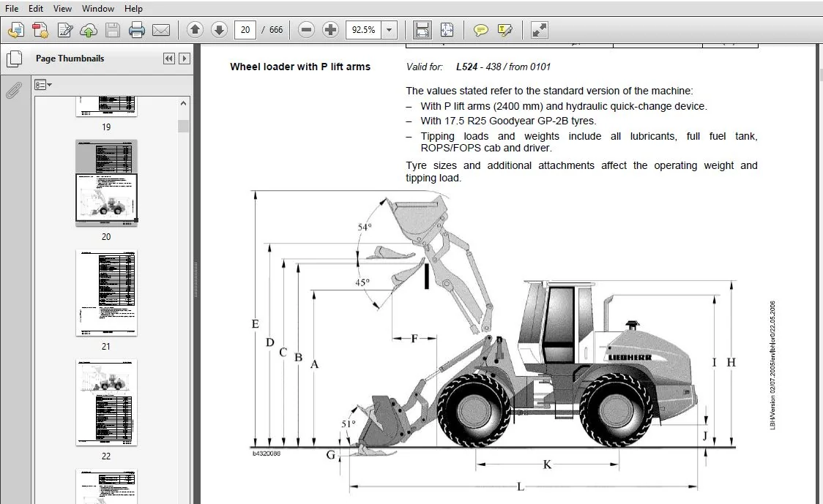Viewport: 823px width, 504px height.
Task: Click the cloud upload icon
Action: pyautogui.click(x=89, y=30)
